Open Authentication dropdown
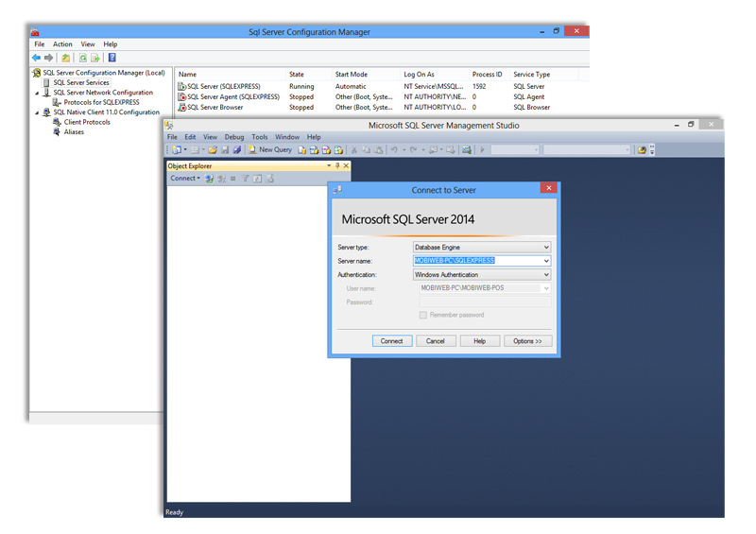 [x=546, y=274]
